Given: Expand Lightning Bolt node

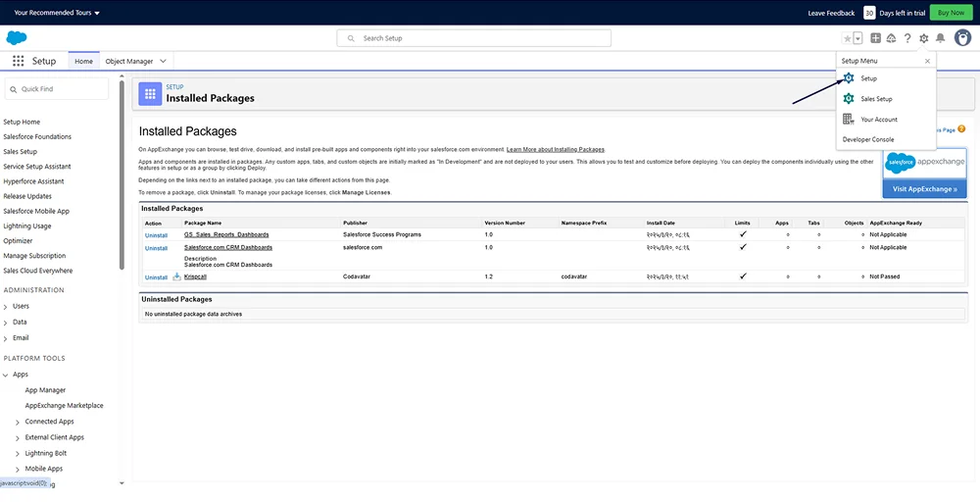Looking at the screenshot, I should pyautogui.click(x=18, y=454).
